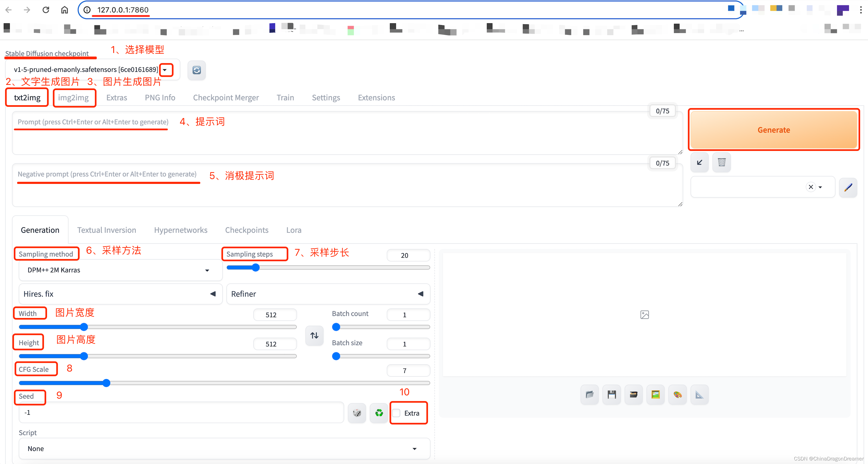
Task: Go to browser home page icon
Action: point(64,10)
